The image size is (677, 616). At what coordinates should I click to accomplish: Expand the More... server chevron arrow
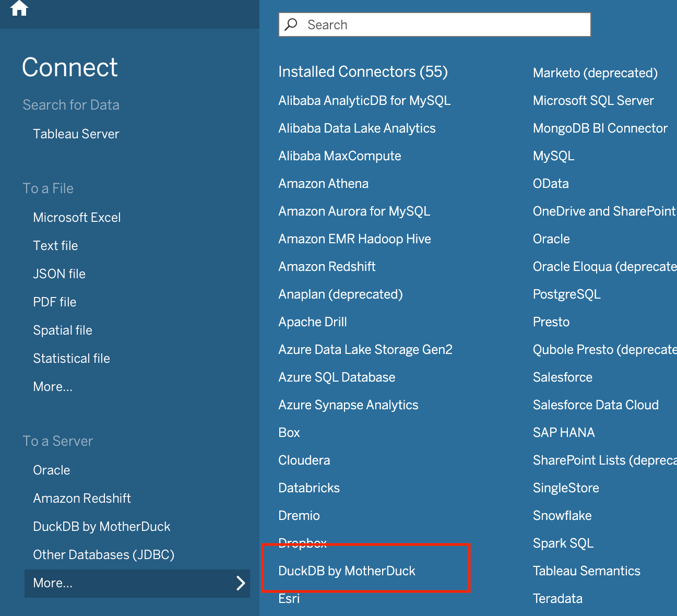pos(241,583)
